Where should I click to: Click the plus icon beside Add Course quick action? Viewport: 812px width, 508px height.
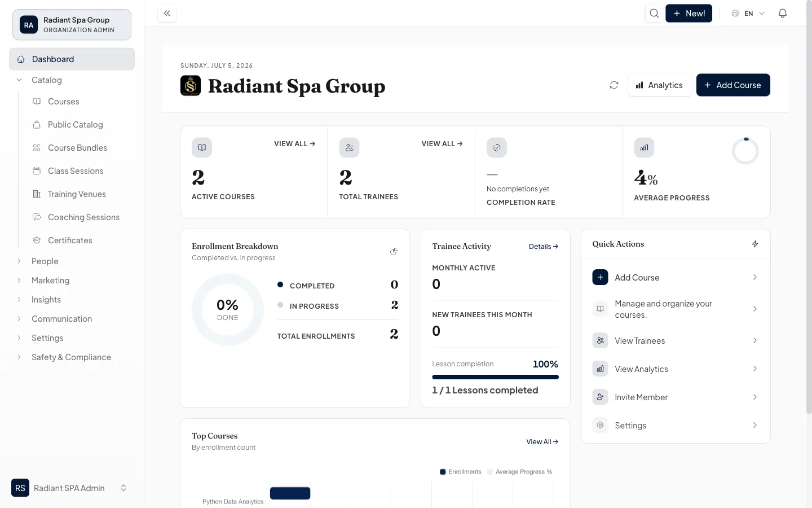pos(600,277)
